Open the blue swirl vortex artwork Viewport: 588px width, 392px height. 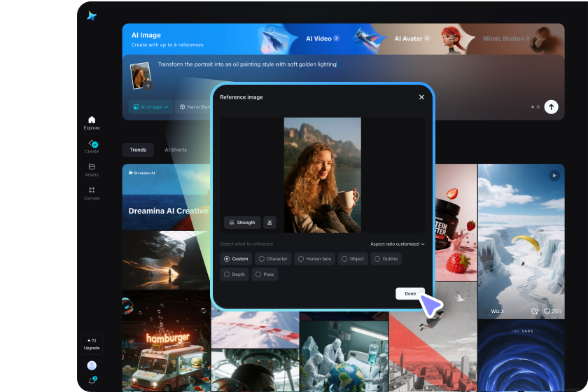(x=521, y=356)
